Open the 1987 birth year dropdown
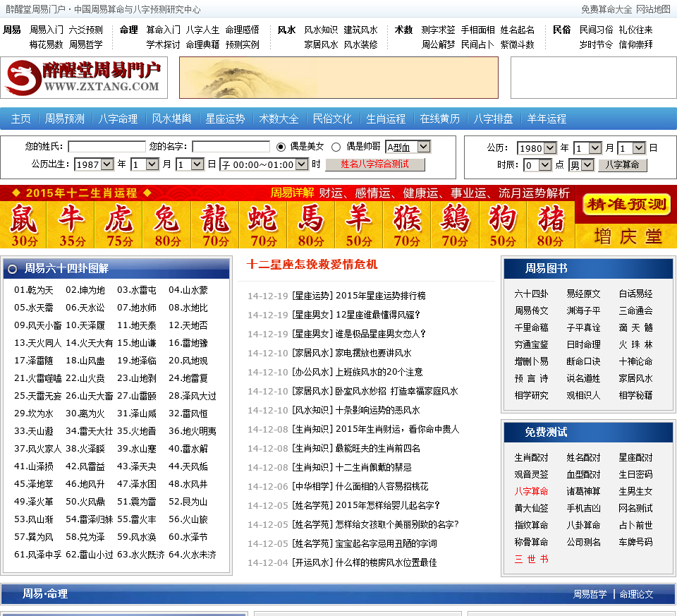The height and width of the screenshot is (616, 677). 94,164
